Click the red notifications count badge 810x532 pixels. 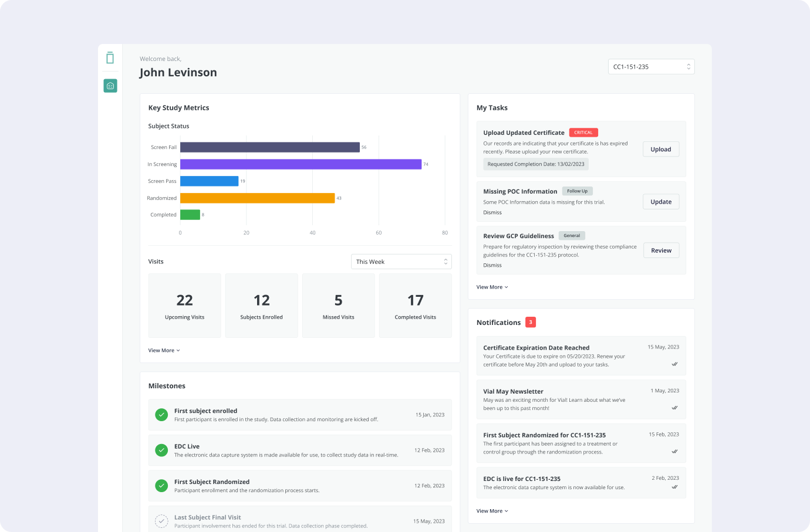pyautogui.click(x=531, y=322)
